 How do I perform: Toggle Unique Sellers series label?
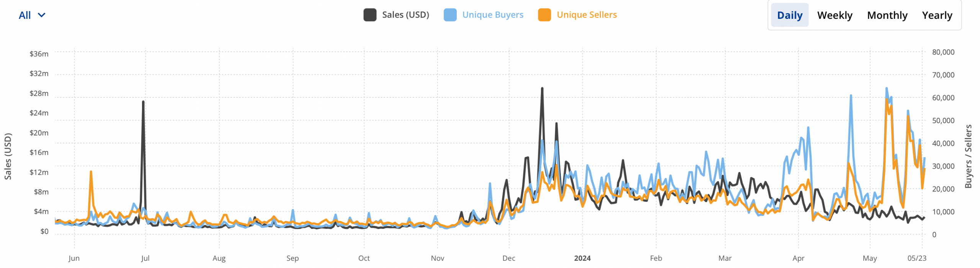[x=586, y=15]
